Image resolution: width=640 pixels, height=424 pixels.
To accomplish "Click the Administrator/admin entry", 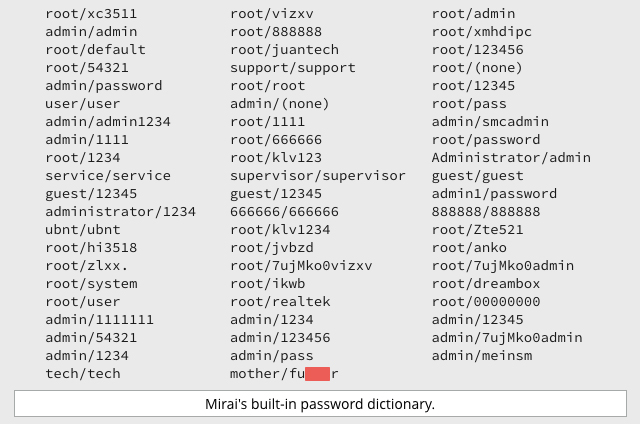I will (x=511, y=158).
